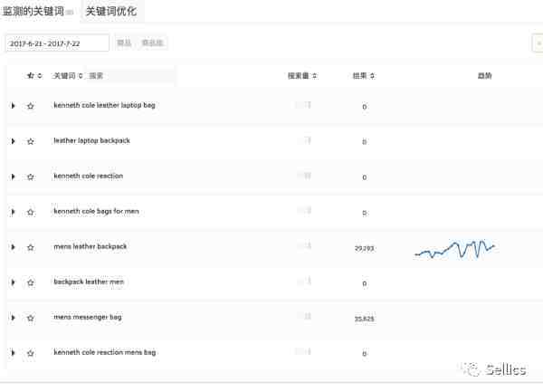Star keyword mens messenger bag

pos(31,318)
